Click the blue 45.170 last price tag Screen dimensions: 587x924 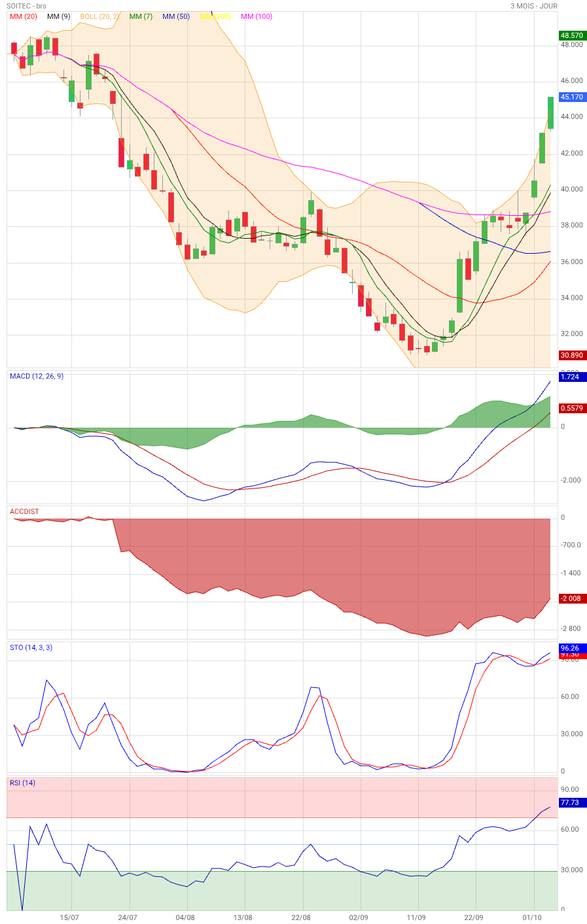(573, 97)
